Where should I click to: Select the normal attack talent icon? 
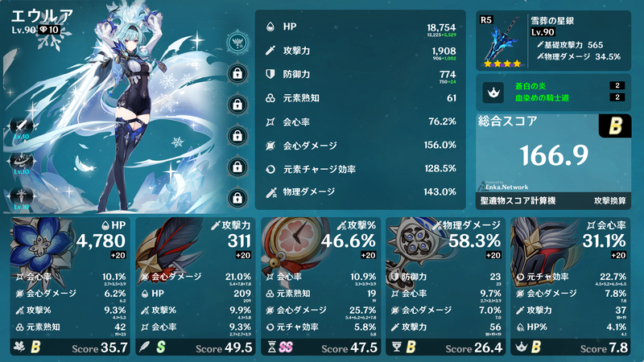(22, 125)
